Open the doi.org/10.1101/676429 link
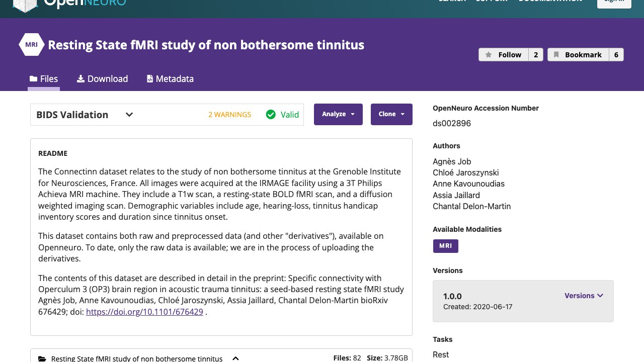 pos(144,312)
